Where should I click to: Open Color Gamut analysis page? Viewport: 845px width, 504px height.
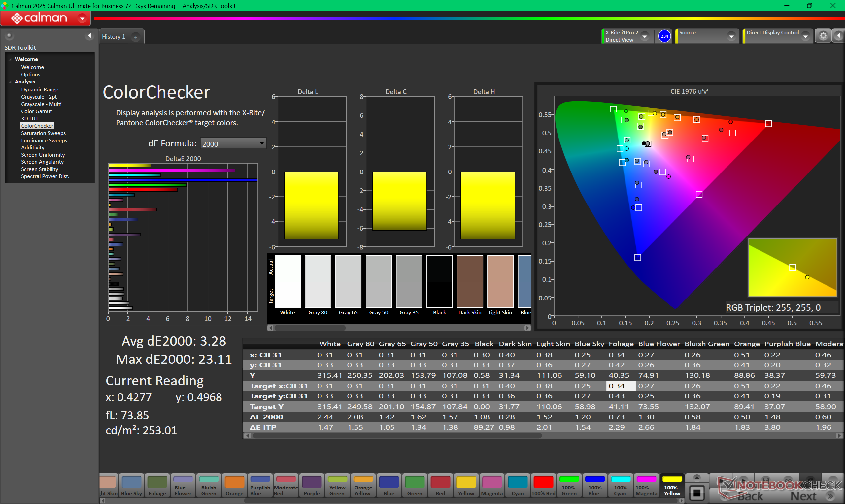36,111
